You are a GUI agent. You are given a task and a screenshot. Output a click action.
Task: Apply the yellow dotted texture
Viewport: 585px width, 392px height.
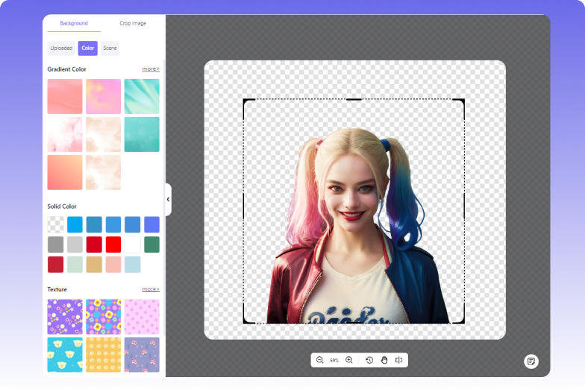click(103, 355)
